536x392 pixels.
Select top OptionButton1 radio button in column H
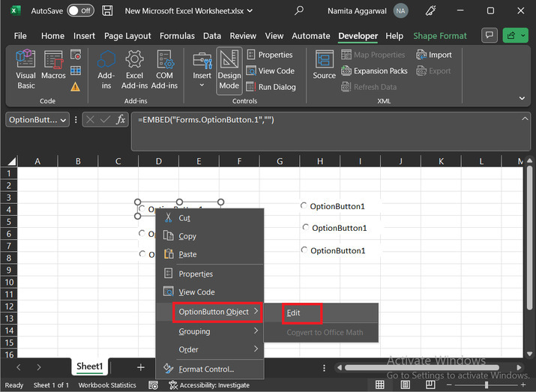304,206
